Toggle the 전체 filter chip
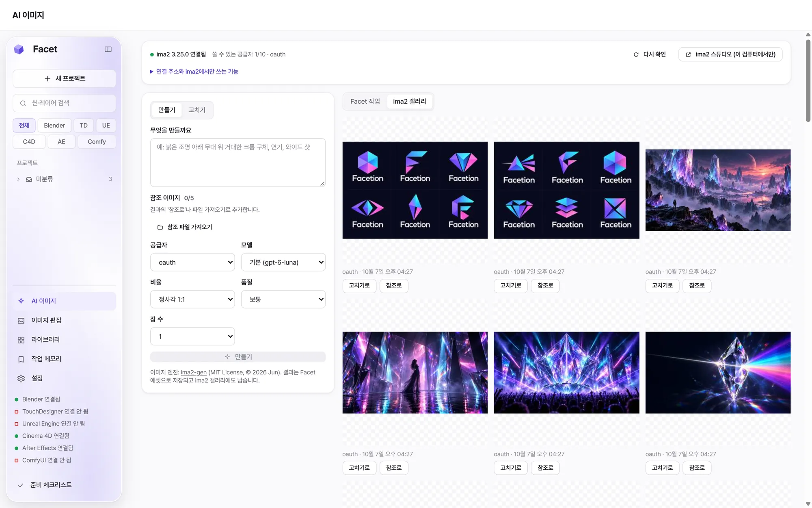This screenshot has height=508, width=812. click(24, 125)
